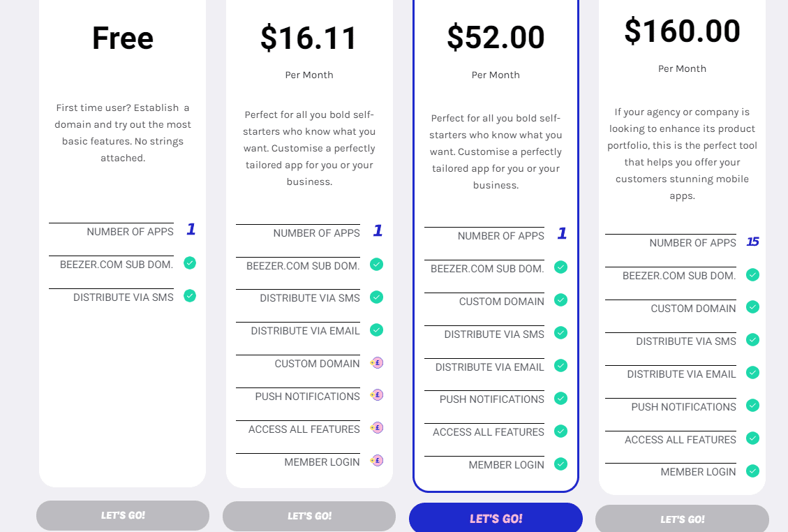The height and width of the screenshot is (532, 788).
Task: Select the $52.00 price heading
Action: [x=496, y=37]
